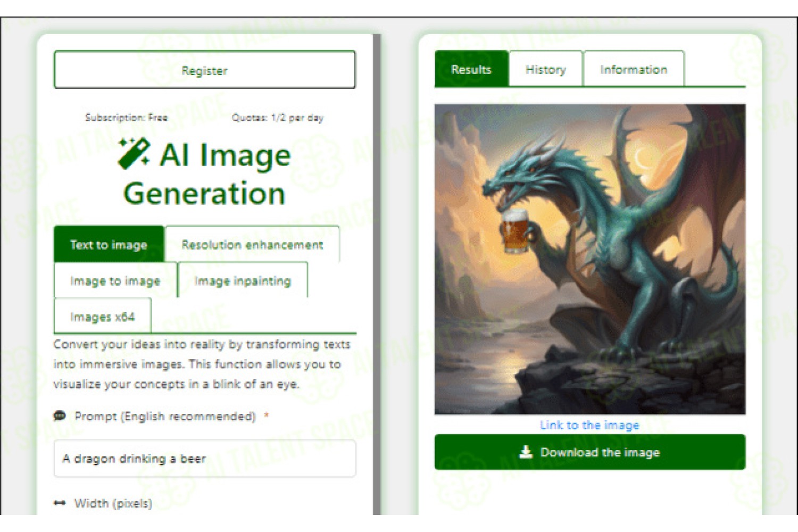798x532 pixels.
Task: Click the 'Convert your ideas into reality' description text
Action: [202, 364]
